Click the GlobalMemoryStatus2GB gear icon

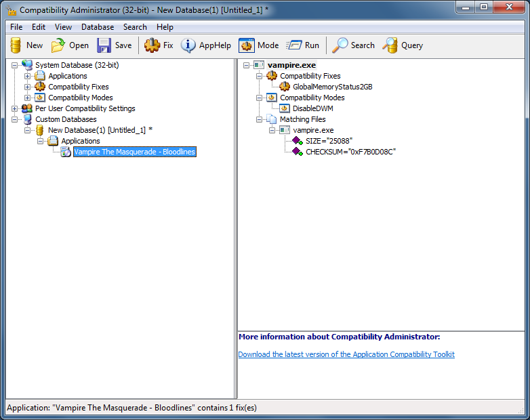(x=285, y=87)
